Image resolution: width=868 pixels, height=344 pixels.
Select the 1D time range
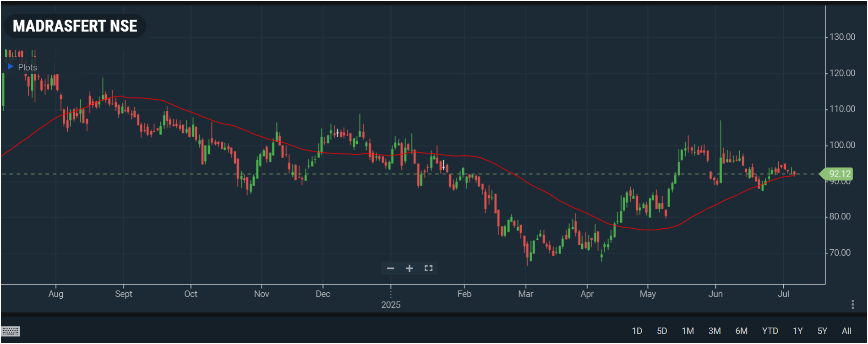pos(637,331)
